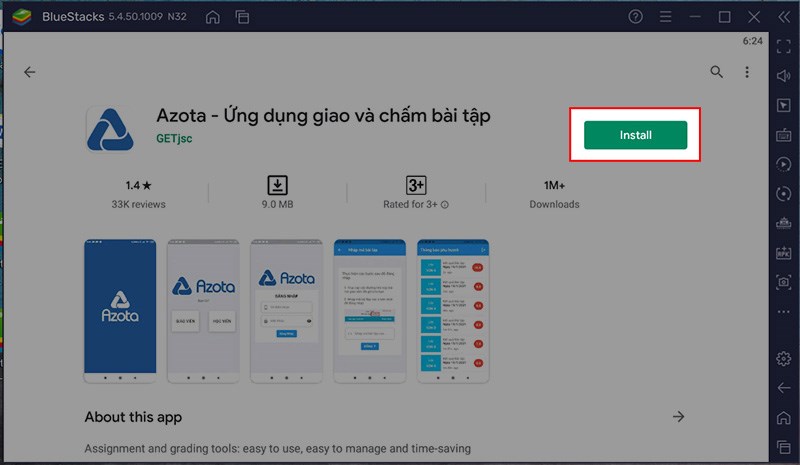View the 1.4 star rating reviews

tap(138, 185)
